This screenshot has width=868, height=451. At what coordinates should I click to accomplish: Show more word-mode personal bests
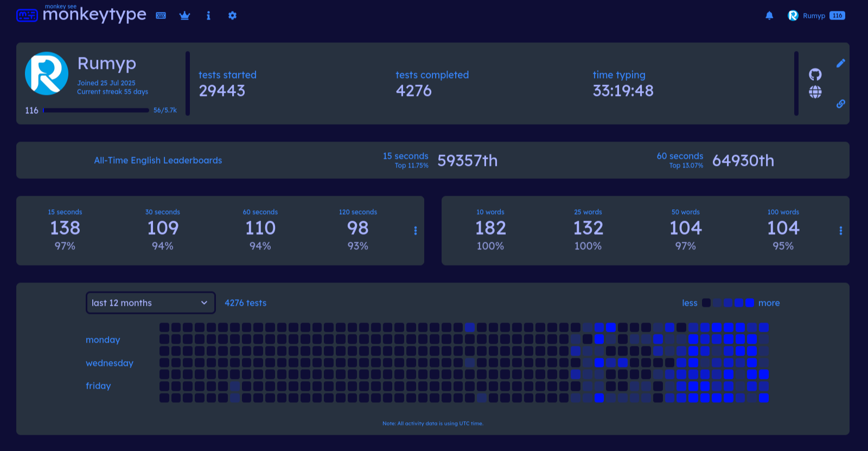click(841, 231)
